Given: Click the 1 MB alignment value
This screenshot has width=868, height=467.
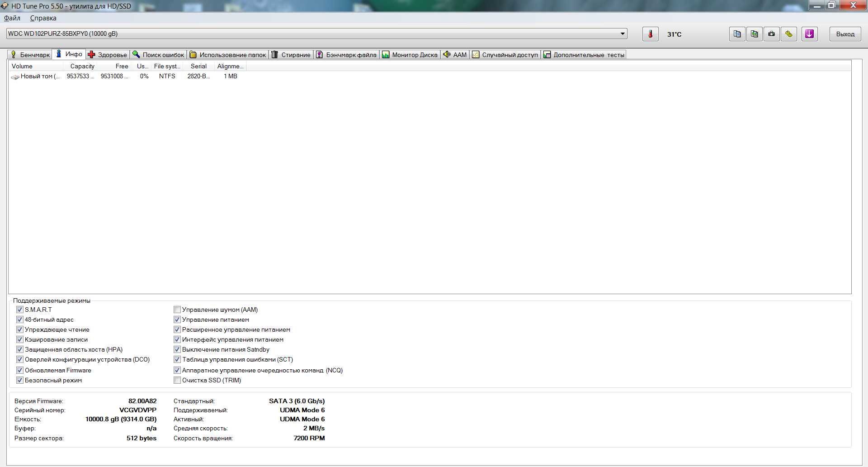Looking at the screenshot, I should pos(231,76).
